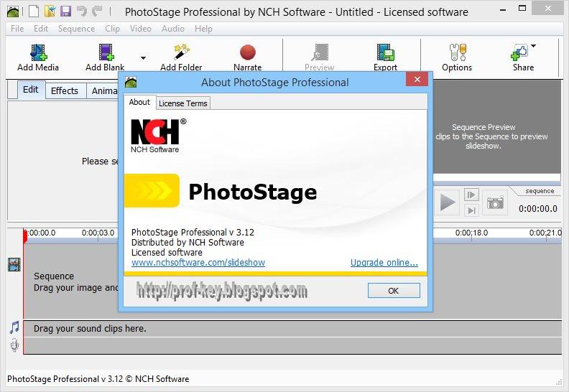Open the Clip menu
The height and width of the screenshot is (392, 569).
[112, 28]
